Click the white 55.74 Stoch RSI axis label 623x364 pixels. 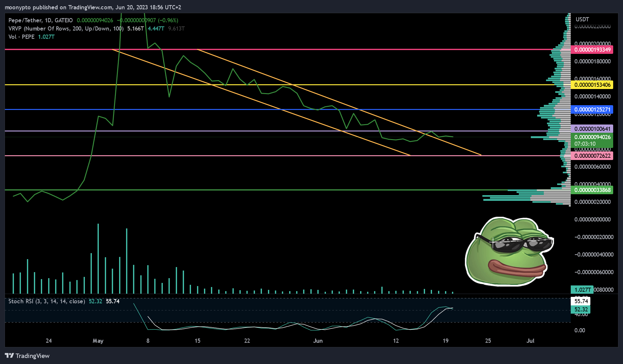(581, 301)
